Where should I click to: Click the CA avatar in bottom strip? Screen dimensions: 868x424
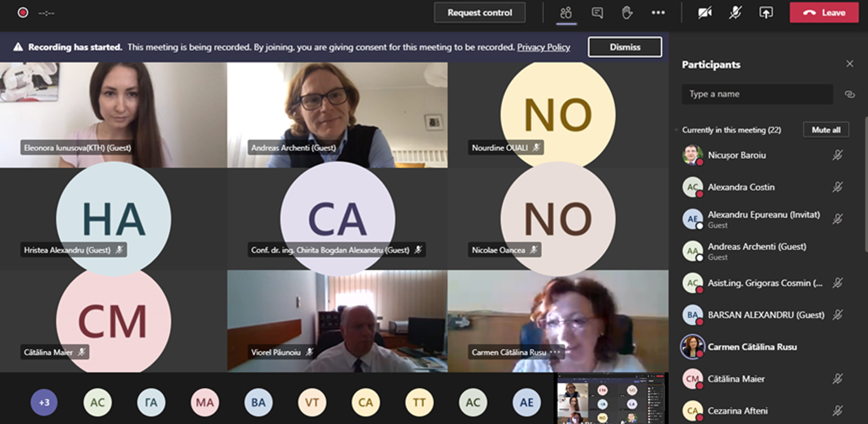pyautogui.click(x=366, y=402)
